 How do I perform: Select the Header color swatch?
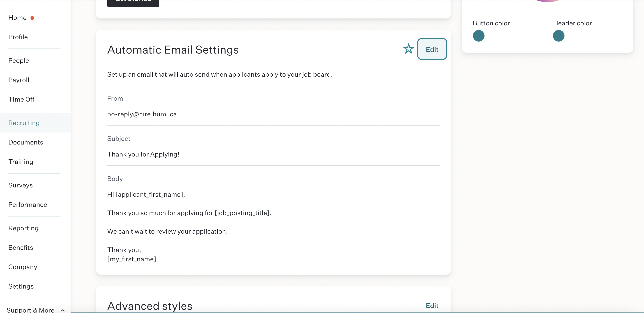pyautogui.click(x=558, y=36)
